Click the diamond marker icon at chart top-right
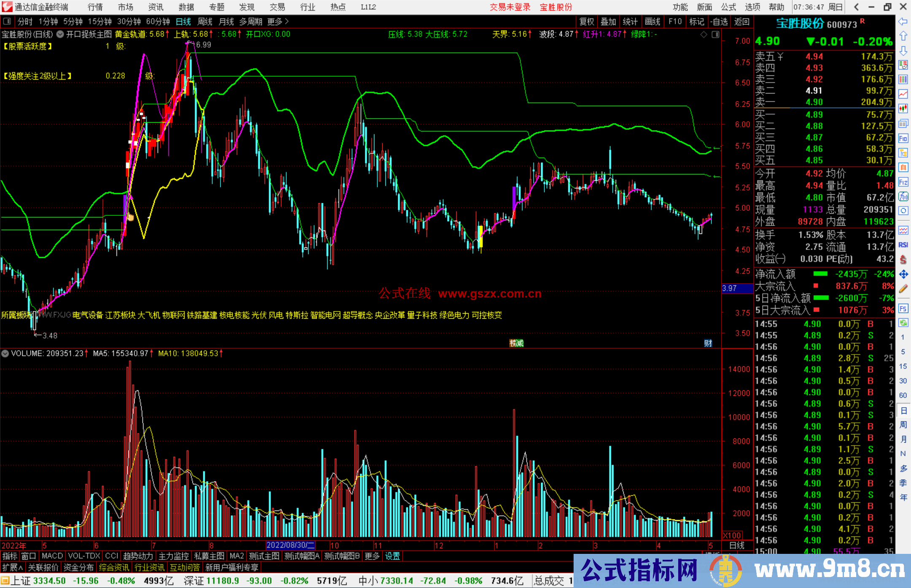The height and width of the screenshot is (588, 911). pos(703,35)
